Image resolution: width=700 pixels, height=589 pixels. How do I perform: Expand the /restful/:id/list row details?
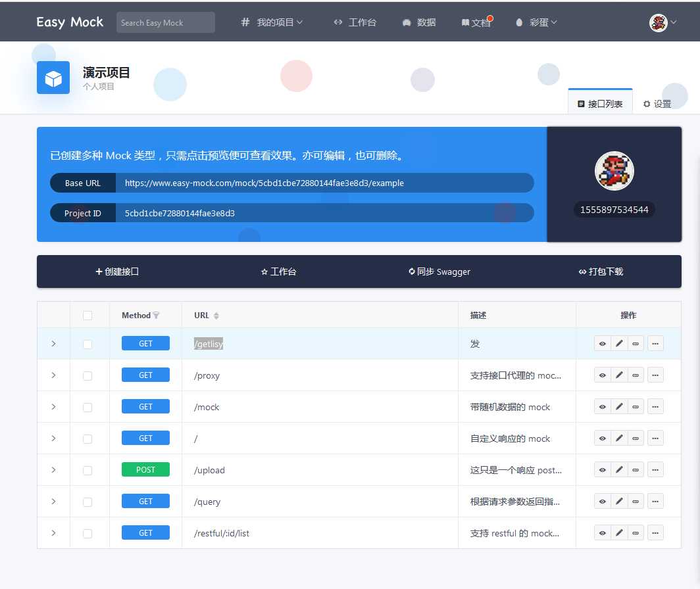click(x=53, y=533)
